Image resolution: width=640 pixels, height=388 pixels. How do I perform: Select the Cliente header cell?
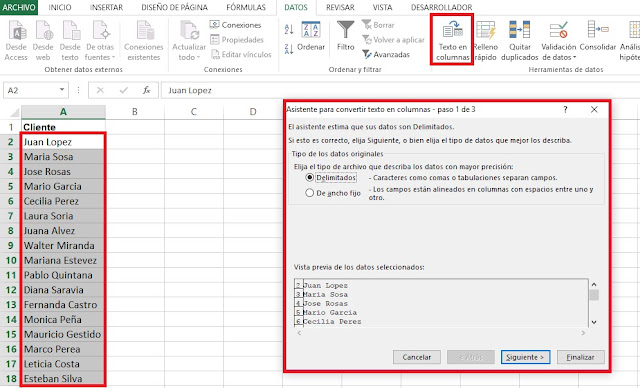[x=63, y=127]
